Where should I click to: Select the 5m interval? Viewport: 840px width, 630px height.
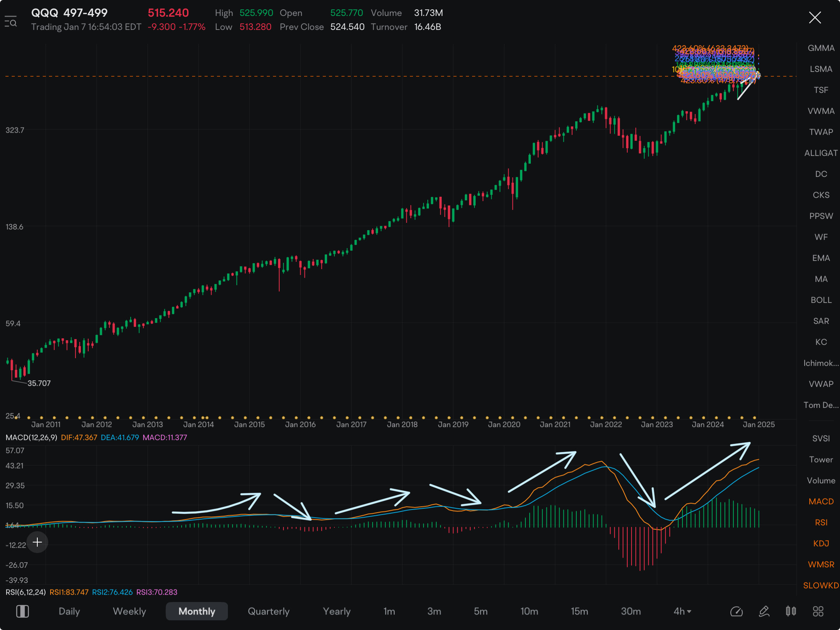click(481, 611)
